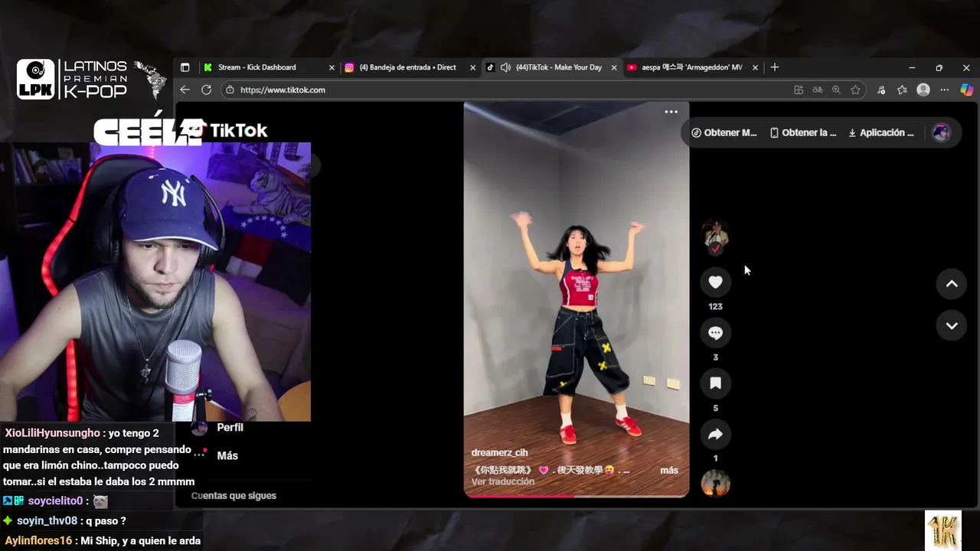Open the tab actions menu icon
The image size is (980, 551).
pyautogui.click(x=185, y=67)
